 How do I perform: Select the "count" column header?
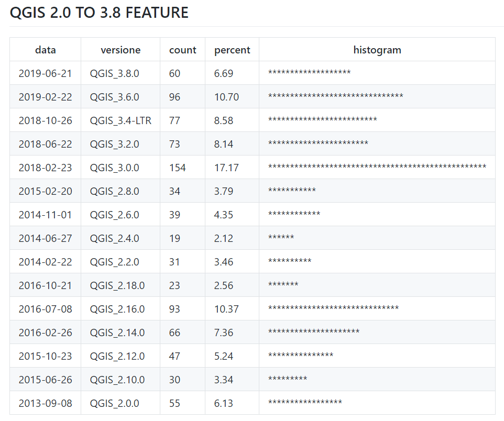(x=182, y=50)
